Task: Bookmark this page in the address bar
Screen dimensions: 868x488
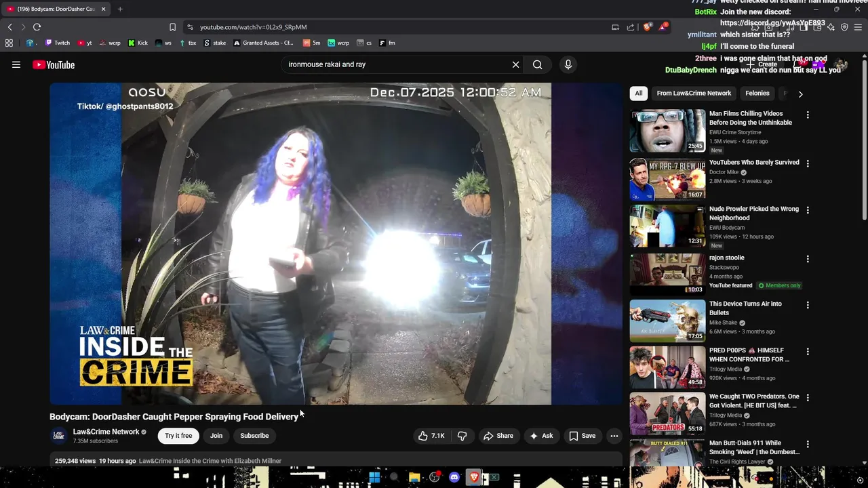Action: click(x=172, y=27)
